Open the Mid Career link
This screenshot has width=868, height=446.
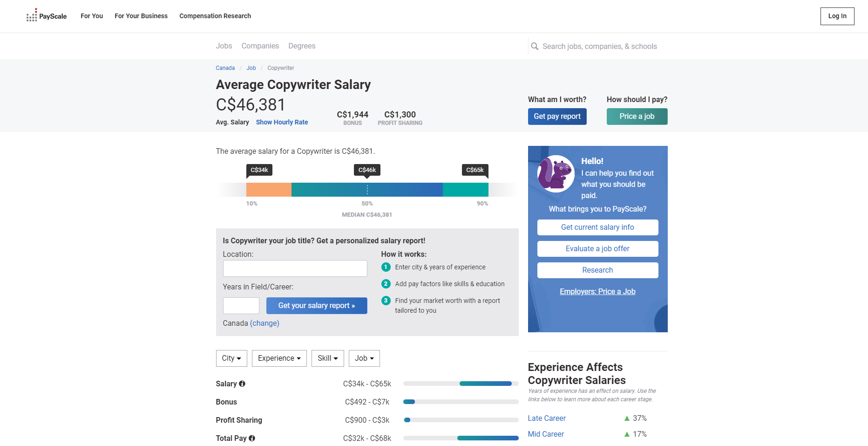546,434
